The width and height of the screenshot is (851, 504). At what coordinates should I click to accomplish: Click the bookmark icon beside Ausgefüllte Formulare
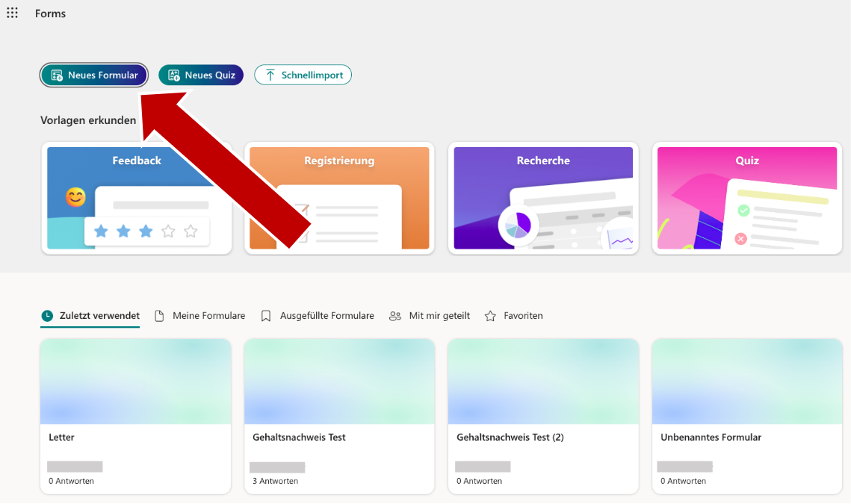coord(266,316)
